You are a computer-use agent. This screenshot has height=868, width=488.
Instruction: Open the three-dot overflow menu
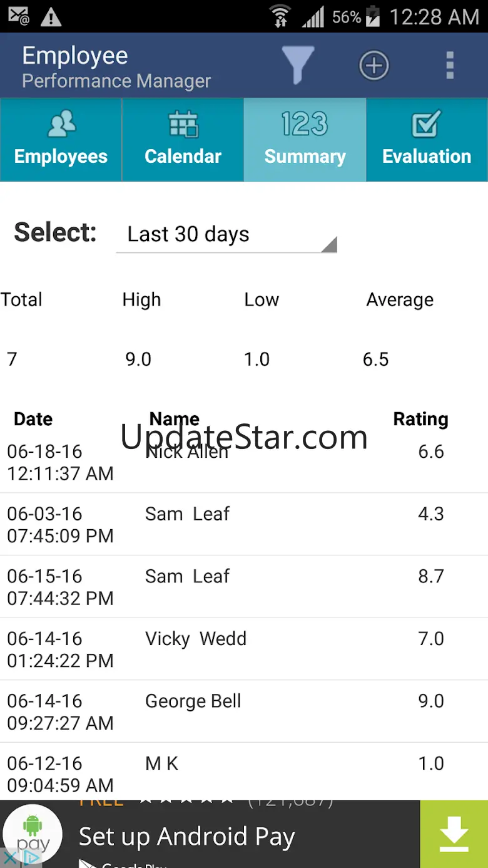click(x=449, y=65)
